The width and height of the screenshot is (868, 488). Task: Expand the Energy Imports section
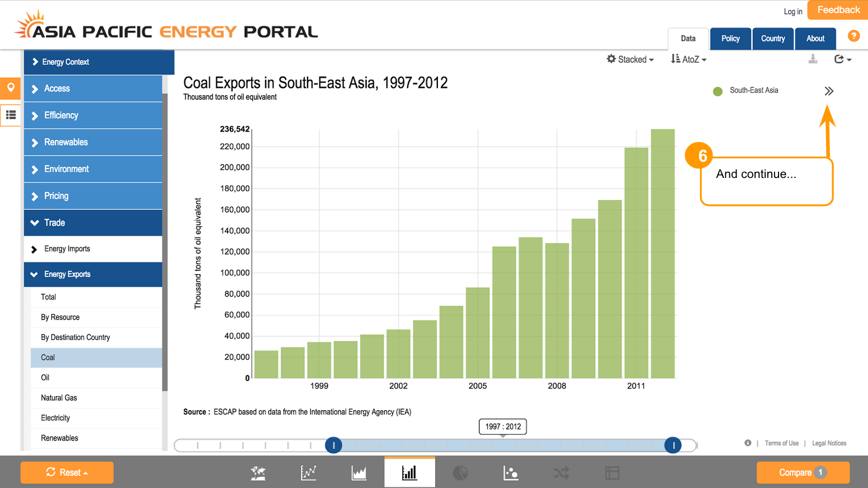(67, 249)
